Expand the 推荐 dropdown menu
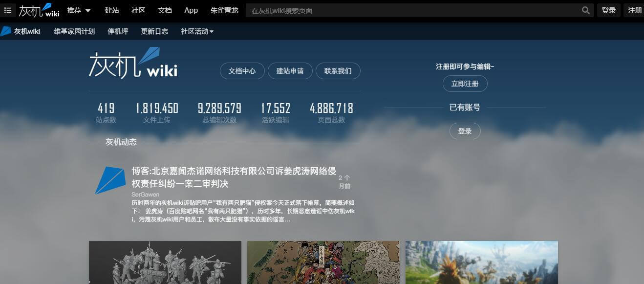 click(x=78, y=10)
